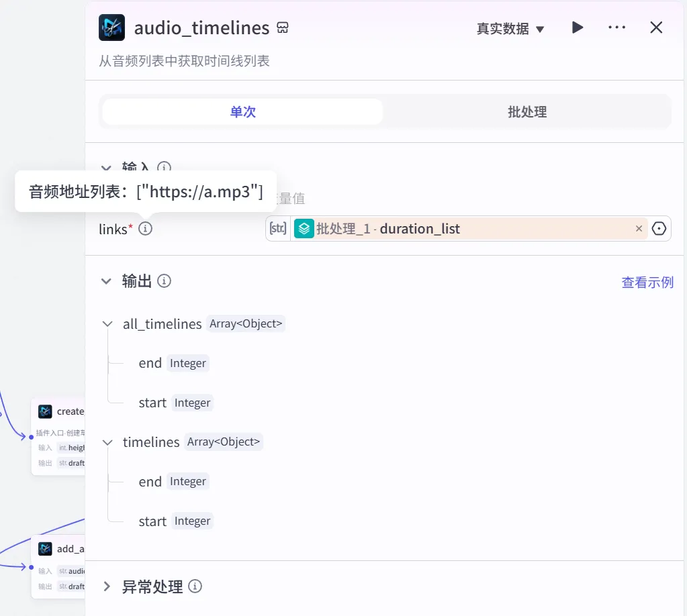This screenshot has height=616, width=687.
Task: Click the Array<Object> tag of all_timelines
Action: point(246,323)
